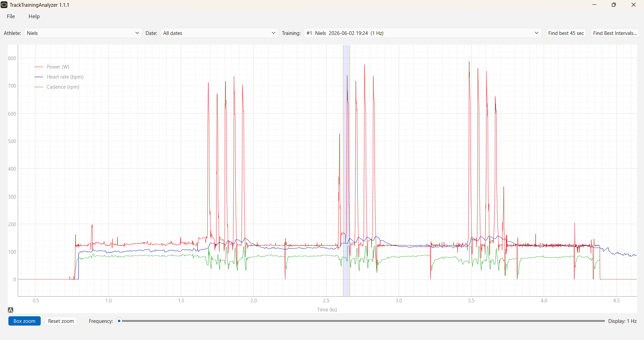Viewport: 644px width, 340px height.
Task: Click the middle of the Frequency slider track
Action: [x=362, y=321]
